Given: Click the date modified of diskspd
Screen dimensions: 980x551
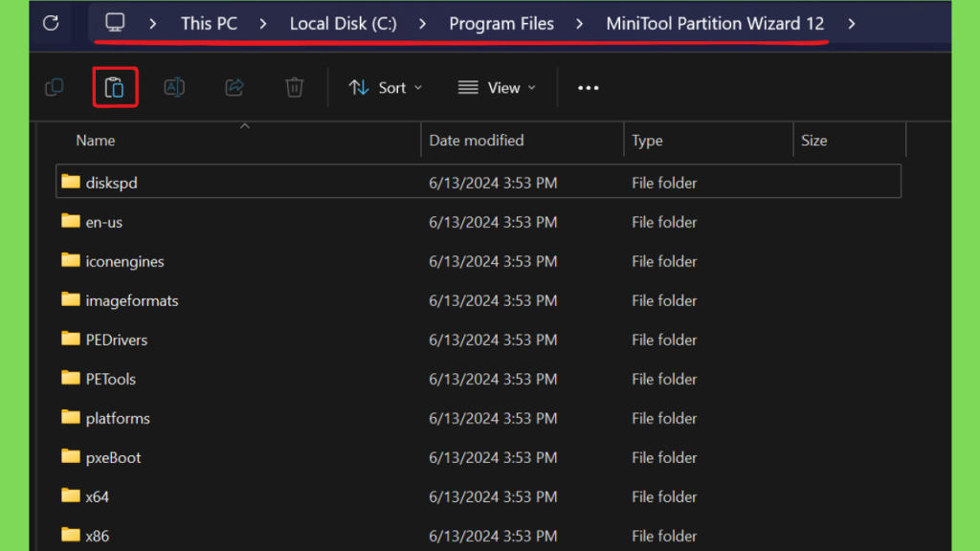Looking at the screenshot, I should [493, 183].
